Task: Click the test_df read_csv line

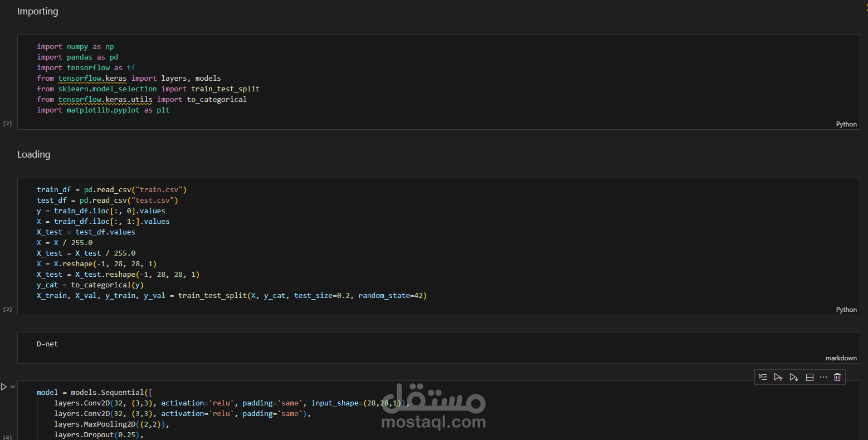Action: point(108,201)
